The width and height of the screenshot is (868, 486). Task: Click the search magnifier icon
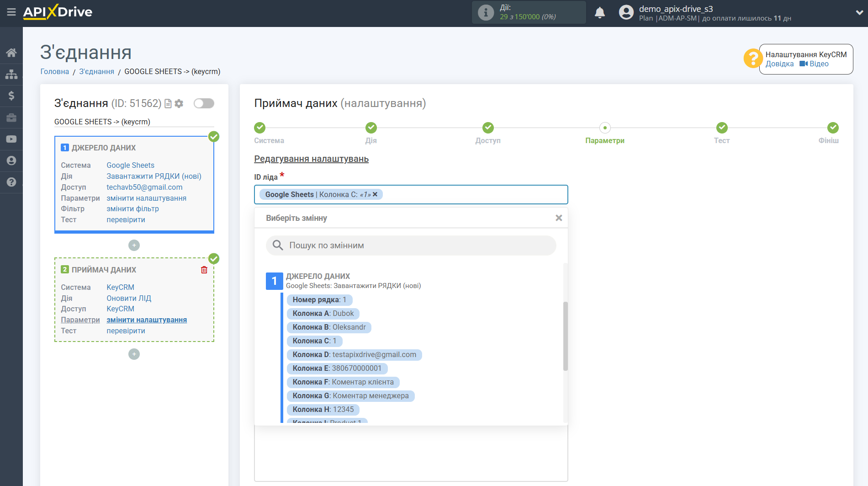pyautogui.click(x=278, y=246)
